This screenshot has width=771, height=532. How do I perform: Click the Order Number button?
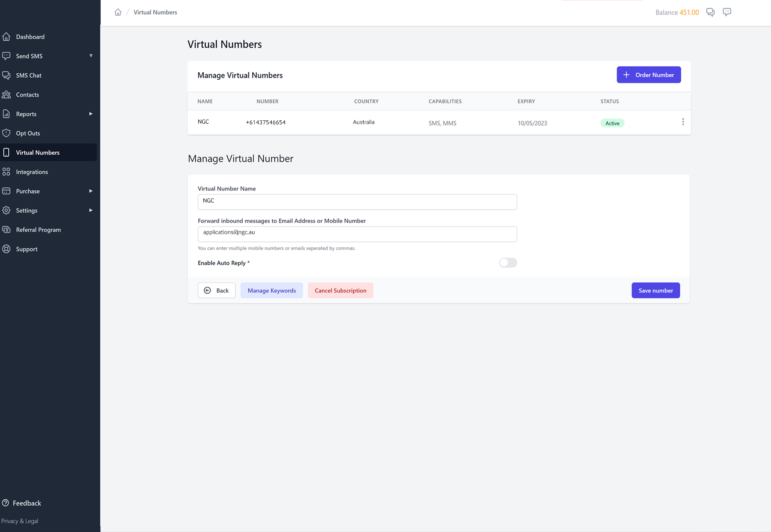tap(648, 75)
